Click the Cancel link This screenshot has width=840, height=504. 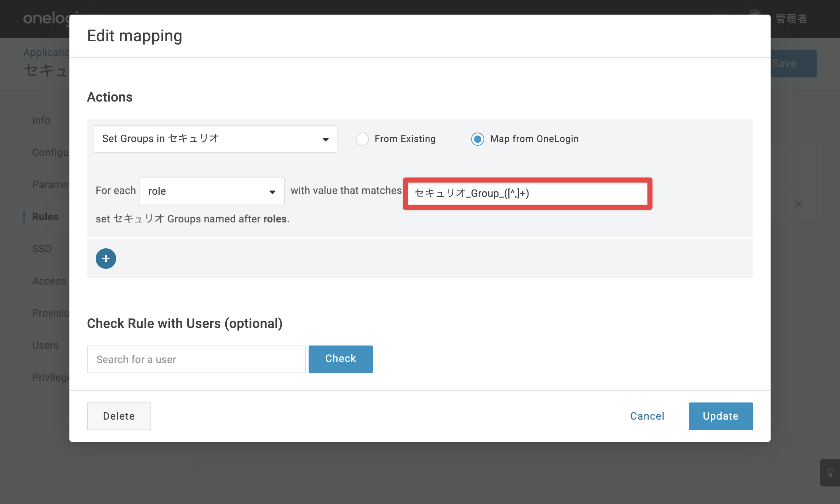(x=647, y=416)
